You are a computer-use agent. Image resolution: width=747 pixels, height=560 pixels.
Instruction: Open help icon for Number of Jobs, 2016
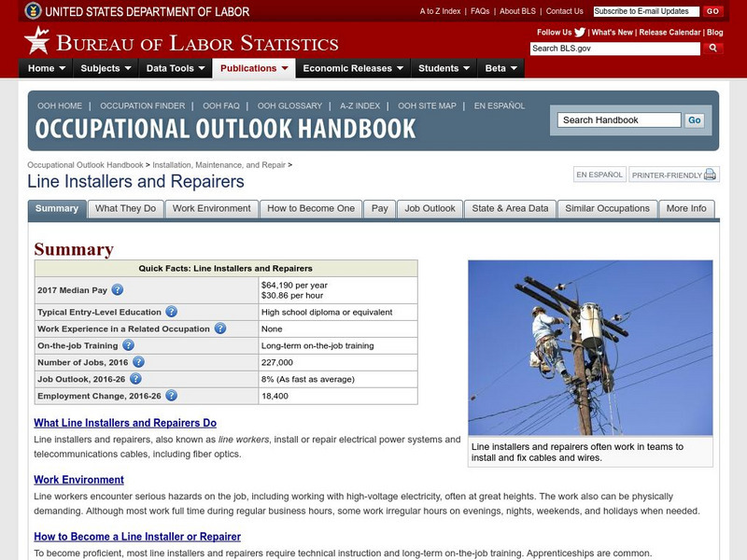(138, 362)
